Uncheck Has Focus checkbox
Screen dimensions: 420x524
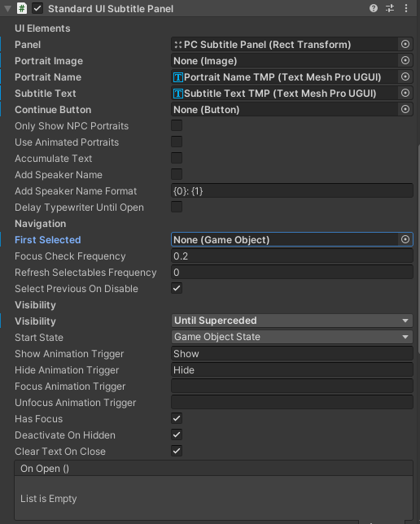[177, 418]
